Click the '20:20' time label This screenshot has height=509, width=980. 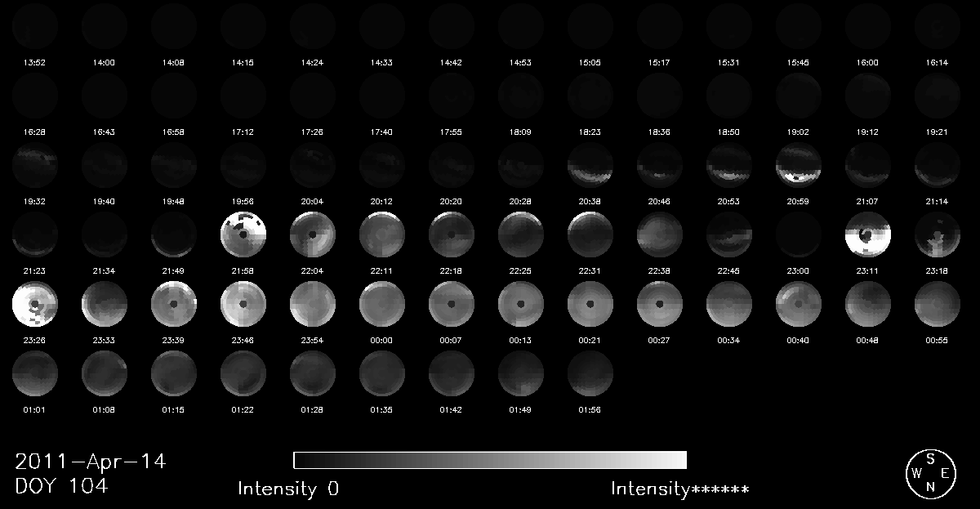point(452,201)
